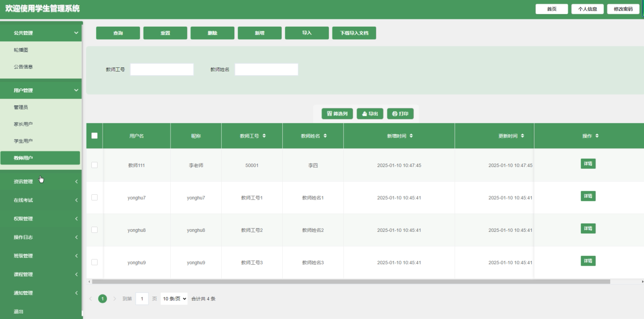The image size is (644, 319).
Task: Click the 删除 delete button
Action: click(x=212, y=33)
